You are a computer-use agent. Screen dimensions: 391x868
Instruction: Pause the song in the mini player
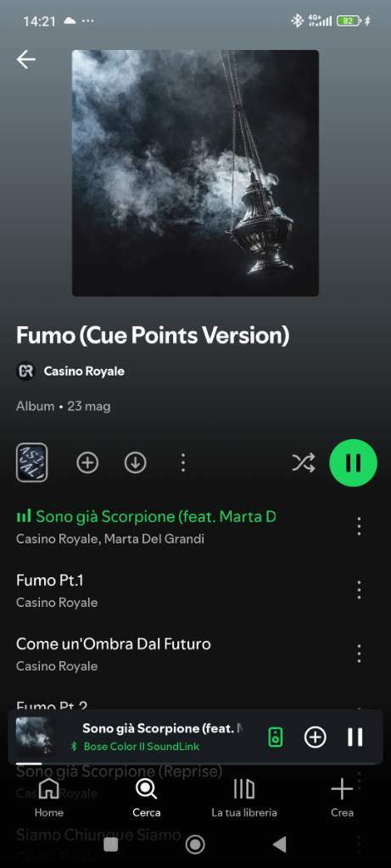point(355,737)
